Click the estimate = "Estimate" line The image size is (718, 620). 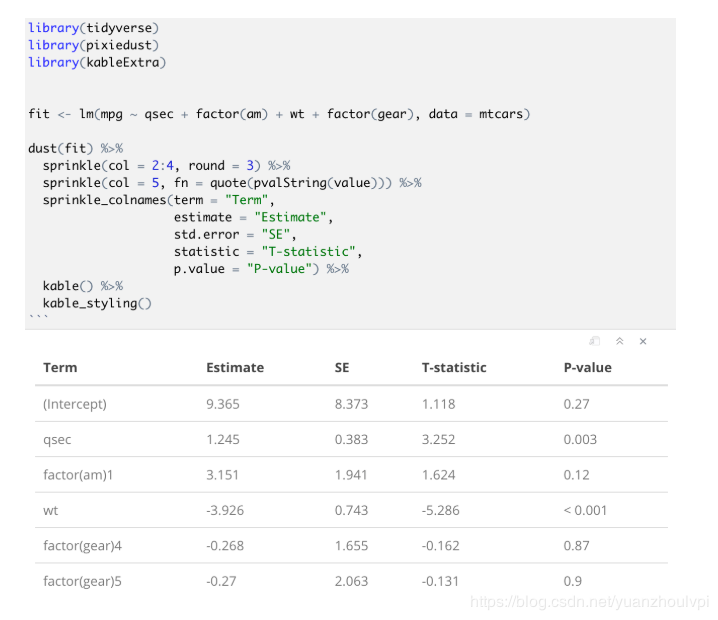(x=253, y=217)
